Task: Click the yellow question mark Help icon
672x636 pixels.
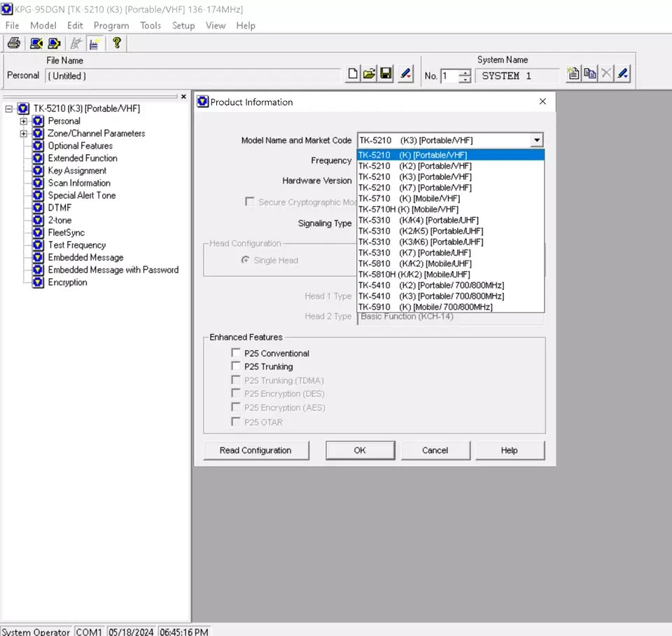Action: 116,43
